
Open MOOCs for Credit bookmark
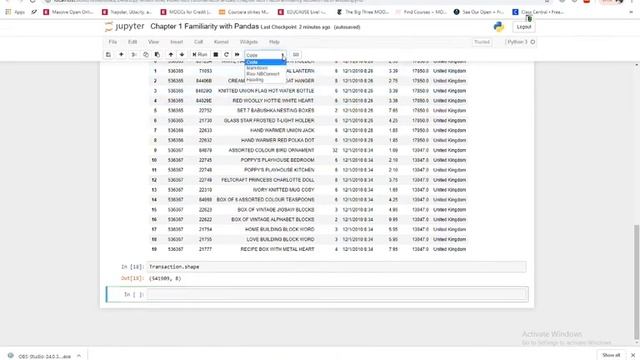186,12
